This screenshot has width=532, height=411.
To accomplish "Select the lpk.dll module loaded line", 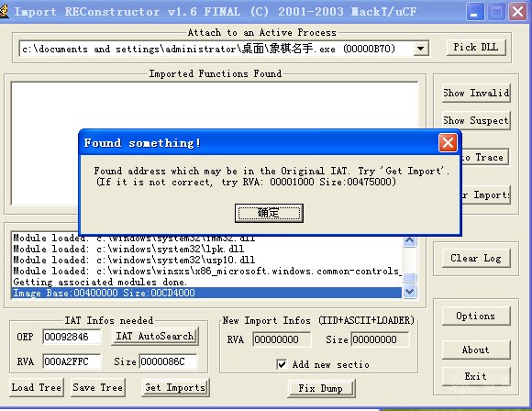I will click(x=206, y=249).
